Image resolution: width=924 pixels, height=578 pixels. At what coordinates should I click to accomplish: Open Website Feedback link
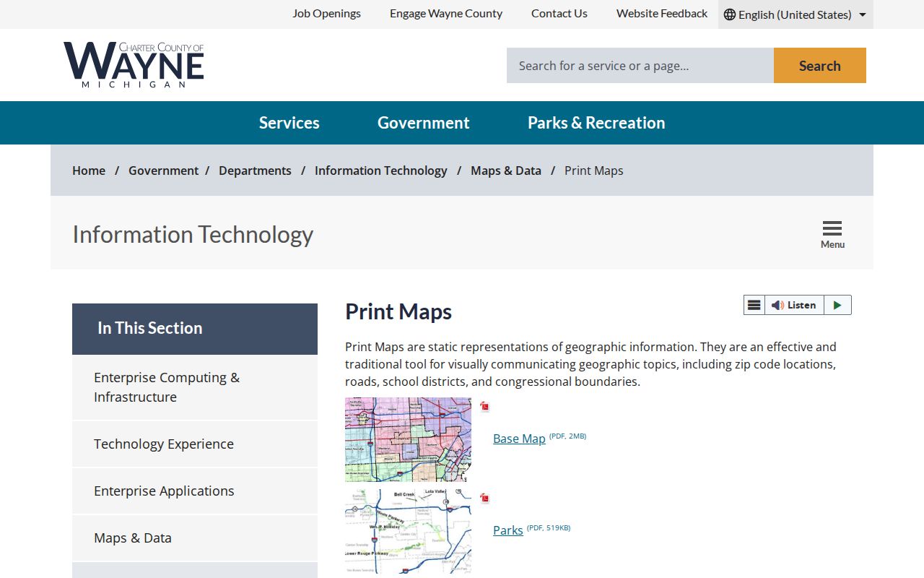tap(662, 14)
